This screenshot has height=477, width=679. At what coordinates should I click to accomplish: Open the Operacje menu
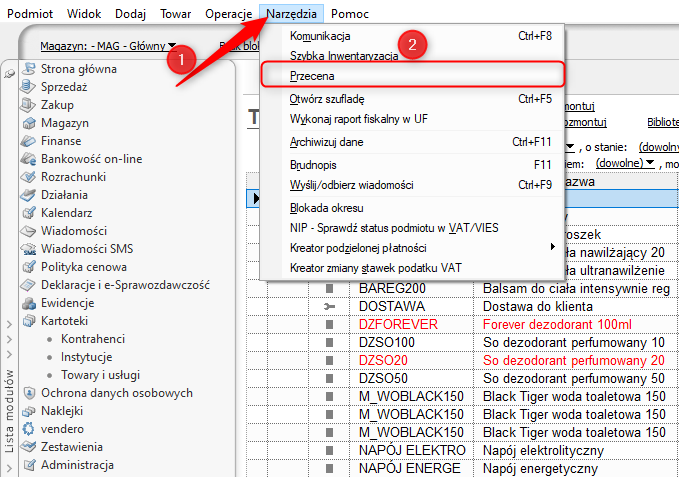click(227, 14)
